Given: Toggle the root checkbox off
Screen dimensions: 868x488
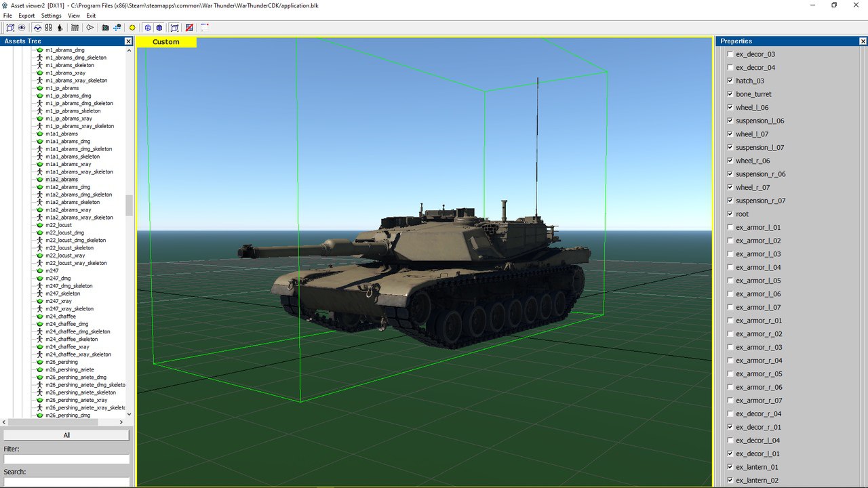Looking at the screenshot, I should [730, 214].
